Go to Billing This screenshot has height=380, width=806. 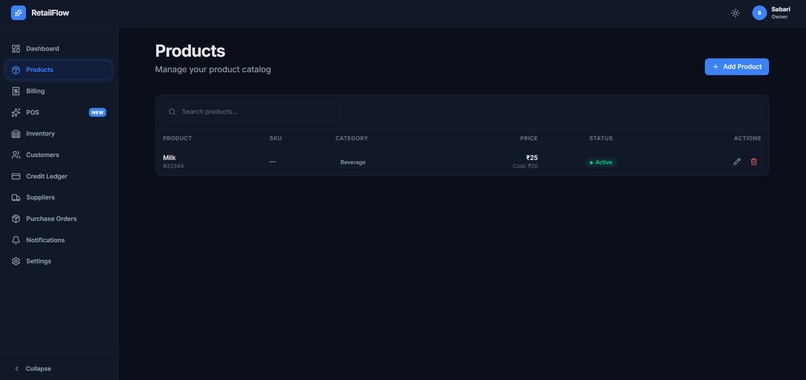point(59,91)
